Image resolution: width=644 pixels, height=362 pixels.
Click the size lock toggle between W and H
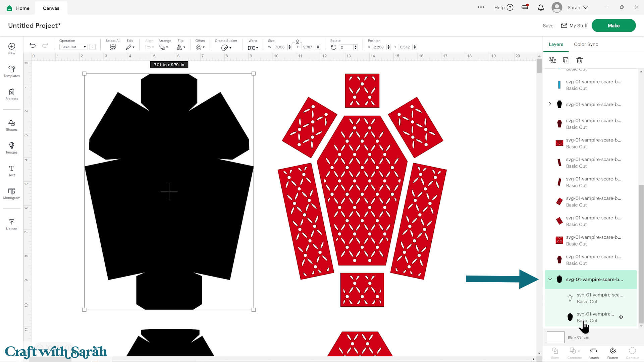pyautogui.click(x=297, y=42)
